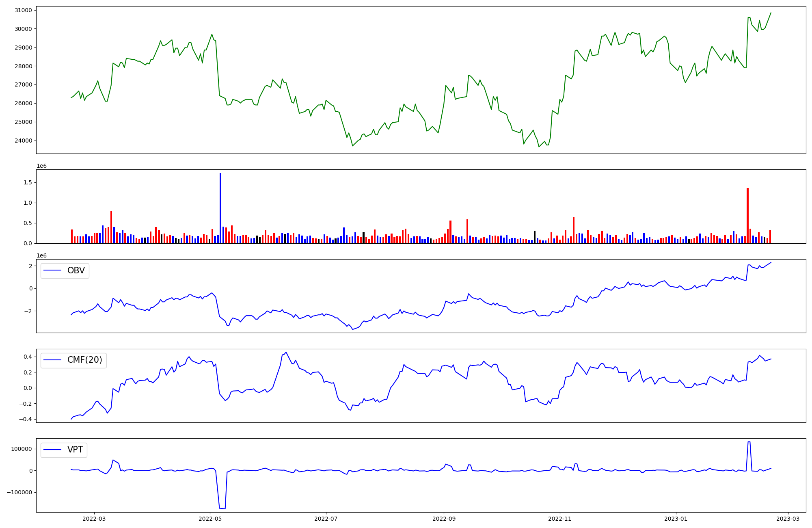The width and height of the screenshot is (812, 528).
Task: Click the final peak of the green price line
Action: (x=771, y=13)
